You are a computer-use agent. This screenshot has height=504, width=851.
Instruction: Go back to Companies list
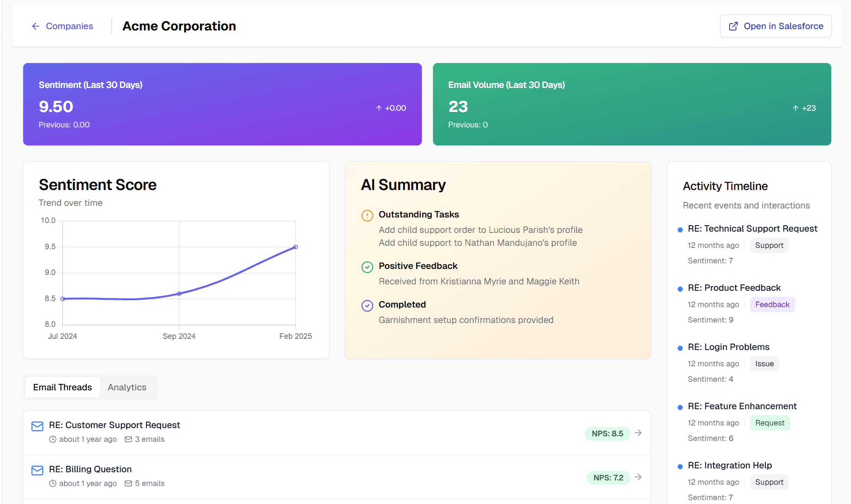pos(62,26)
